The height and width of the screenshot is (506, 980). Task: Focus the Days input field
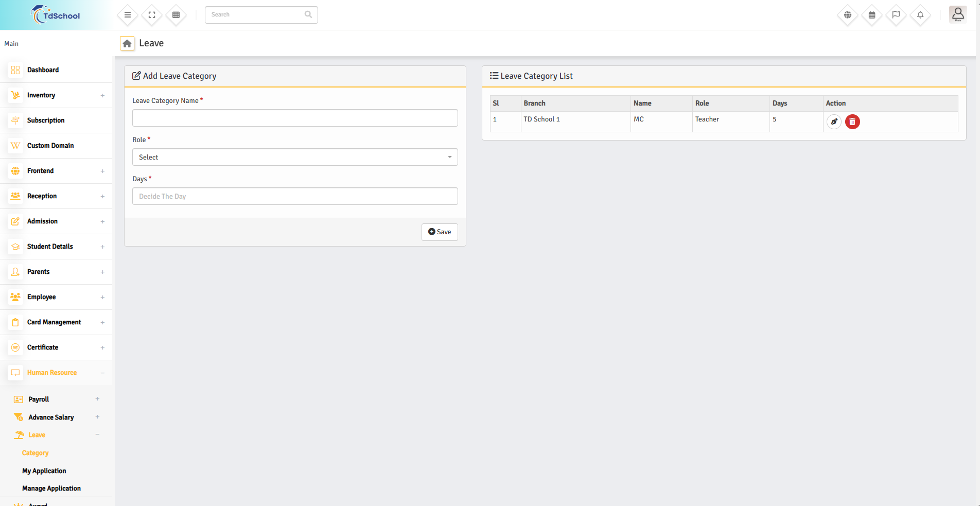(x=295, y=196)
